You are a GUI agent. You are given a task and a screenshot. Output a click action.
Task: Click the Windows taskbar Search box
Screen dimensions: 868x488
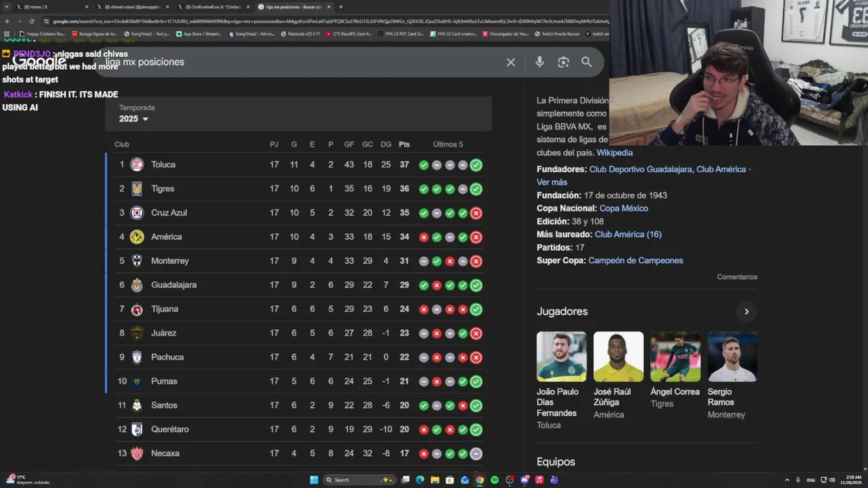(x=359, y=480)
